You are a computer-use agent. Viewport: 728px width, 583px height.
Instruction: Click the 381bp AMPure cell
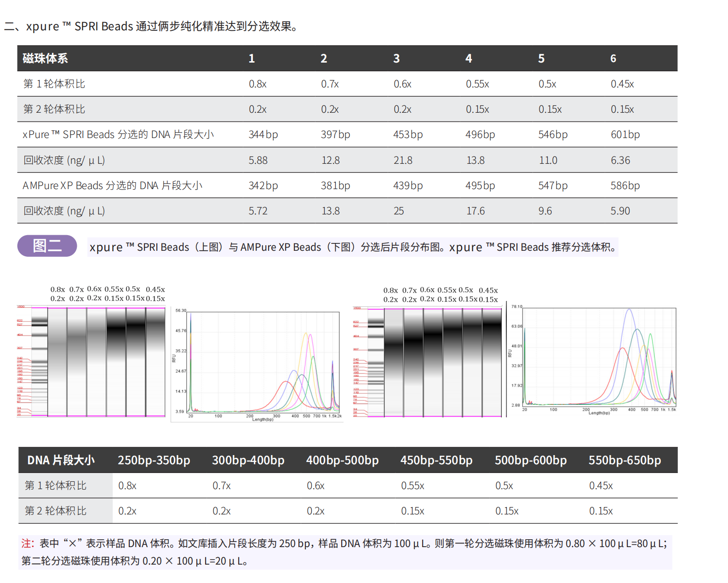[x=335, y=185]
